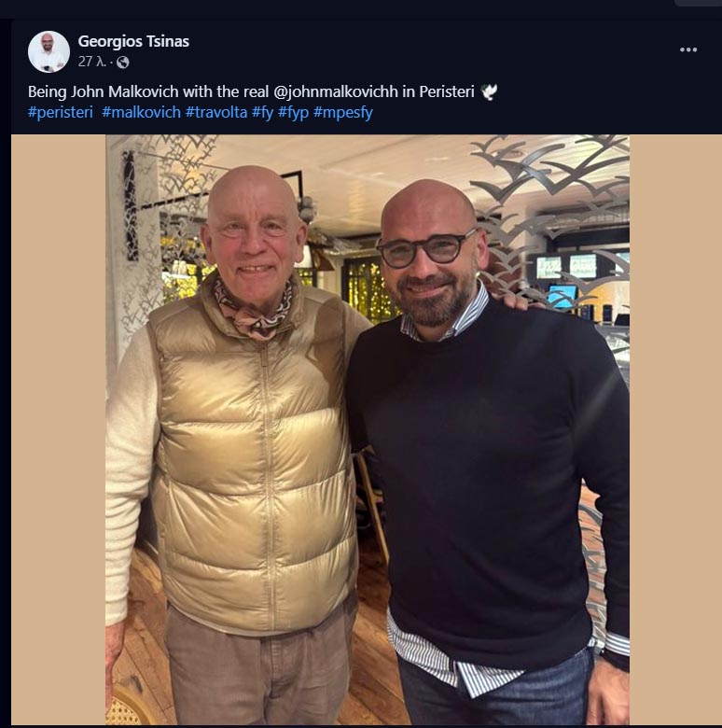Click the gray button at the top-right edge

[x=700, y=3]
